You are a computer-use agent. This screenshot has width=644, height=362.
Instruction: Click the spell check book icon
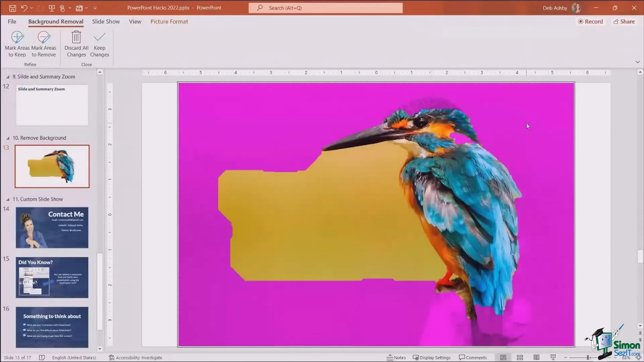[x=42, y=358]
